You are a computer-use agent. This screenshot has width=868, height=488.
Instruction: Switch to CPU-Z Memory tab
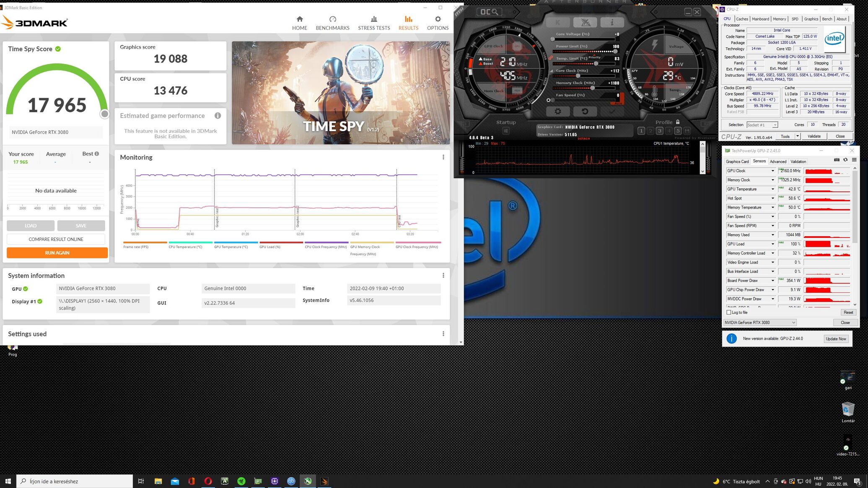point(779,19)
